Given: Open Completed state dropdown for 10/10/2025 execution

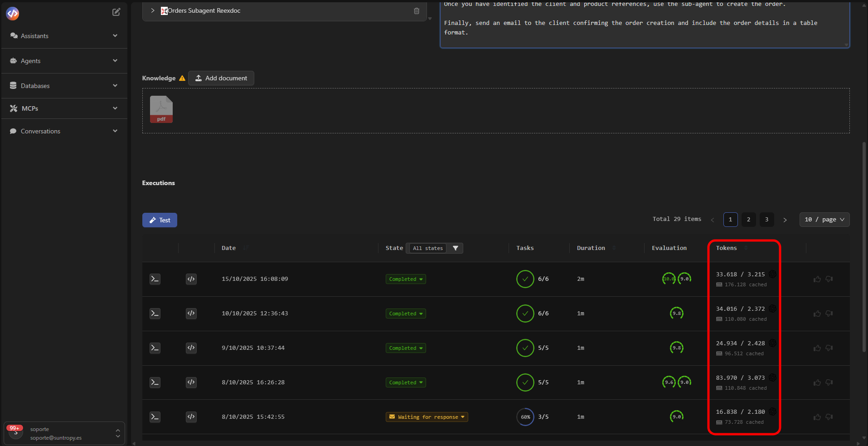Looking at the screenshot, I should pos(406,314).
